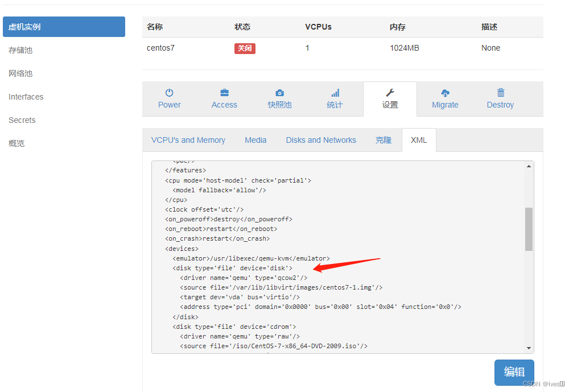Click the Migrate cloud icon

coord(445,93)
